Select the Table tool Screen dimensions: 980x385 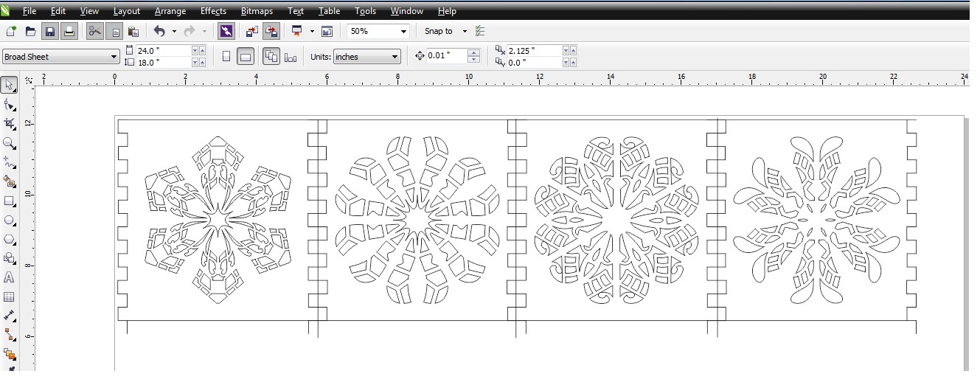click(9, 297)
